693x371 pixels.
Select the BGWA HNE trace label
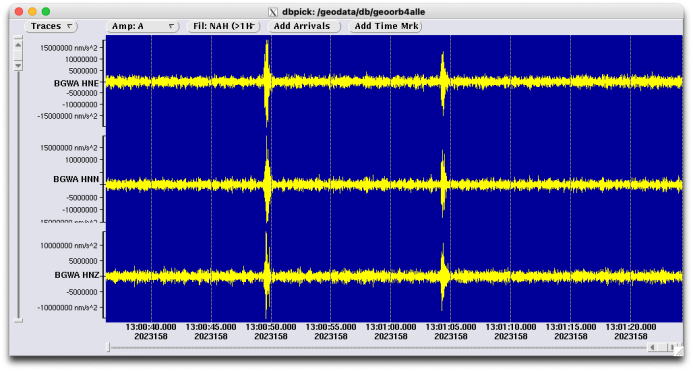76,83
